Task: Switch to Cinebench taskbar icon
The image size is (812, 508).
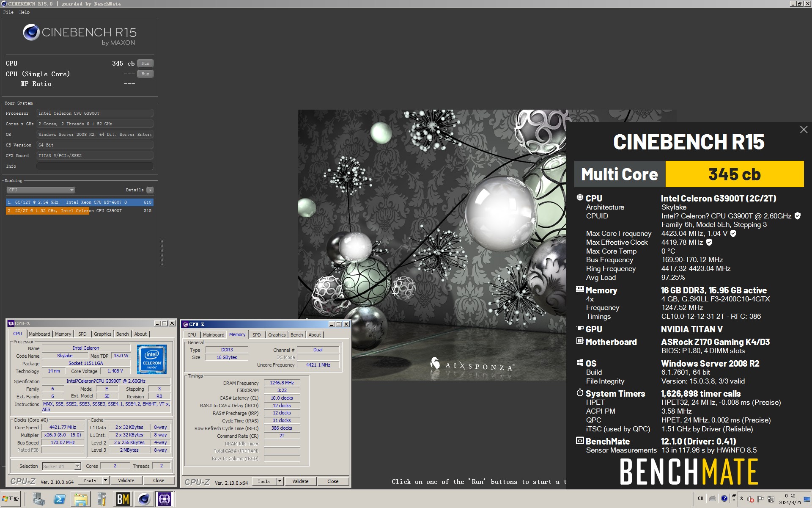Action: coord(144,500)
